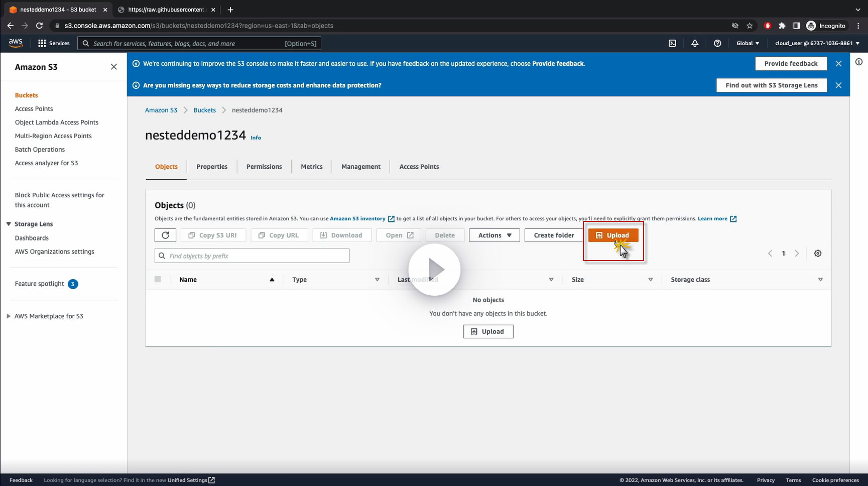Switch to the Permissions tab
Screen dimensions: 868x486
264,167
